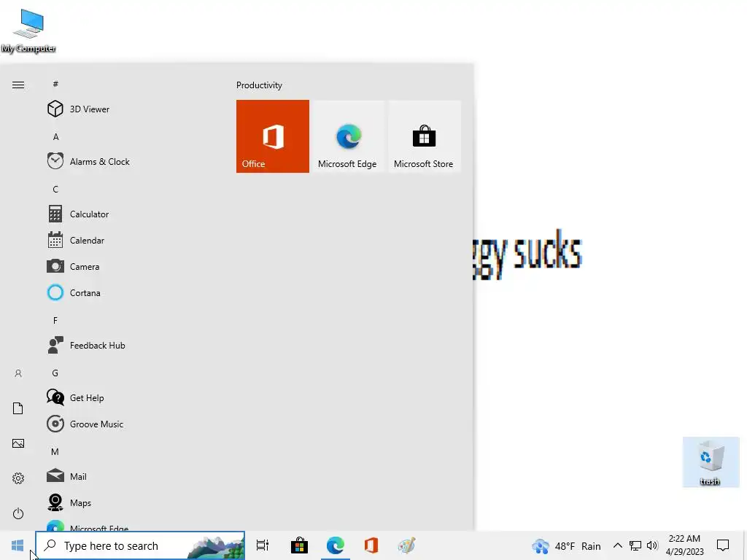747x560 pixels.
Task: Click the 'M' letter header in app list
Action: [55, 451]
